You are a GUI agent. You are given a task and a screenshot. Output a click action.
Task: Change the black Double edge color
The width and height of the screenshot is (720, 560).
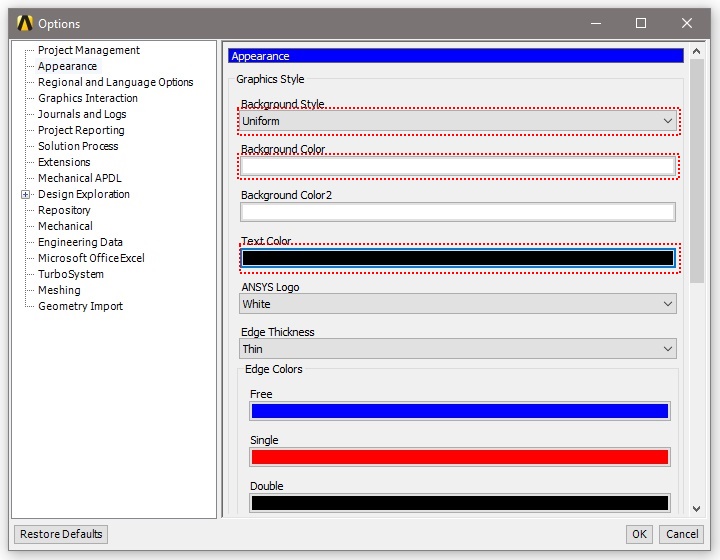pyautogui.click(x=460, y=503)
